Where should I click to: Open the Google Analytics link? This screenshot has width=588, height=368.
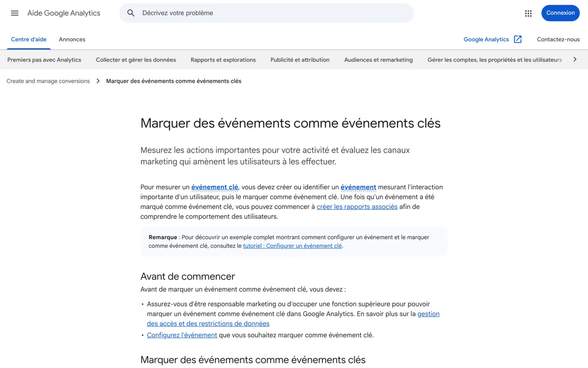point(486,40)
